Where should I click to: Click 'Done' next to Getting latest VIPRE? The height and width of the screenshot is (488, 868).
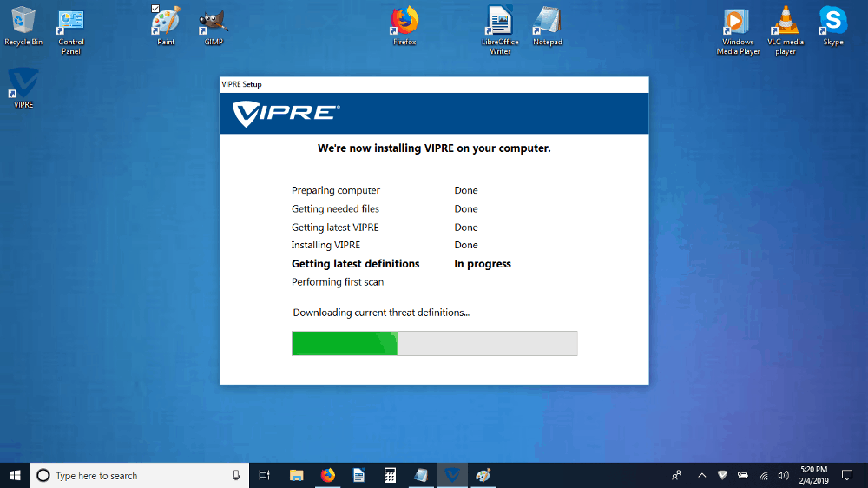(x=466, y=228)
